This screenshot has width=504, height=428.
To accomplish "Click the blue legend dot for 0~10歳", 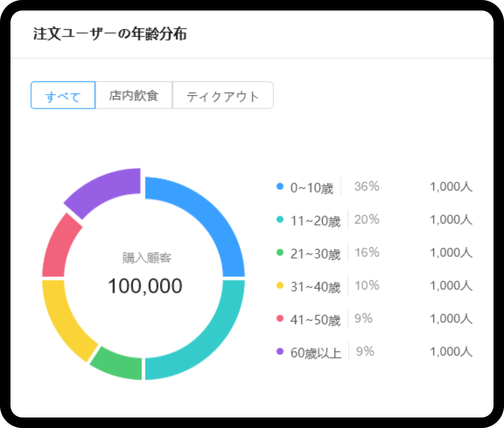I will tap(280, 187).
